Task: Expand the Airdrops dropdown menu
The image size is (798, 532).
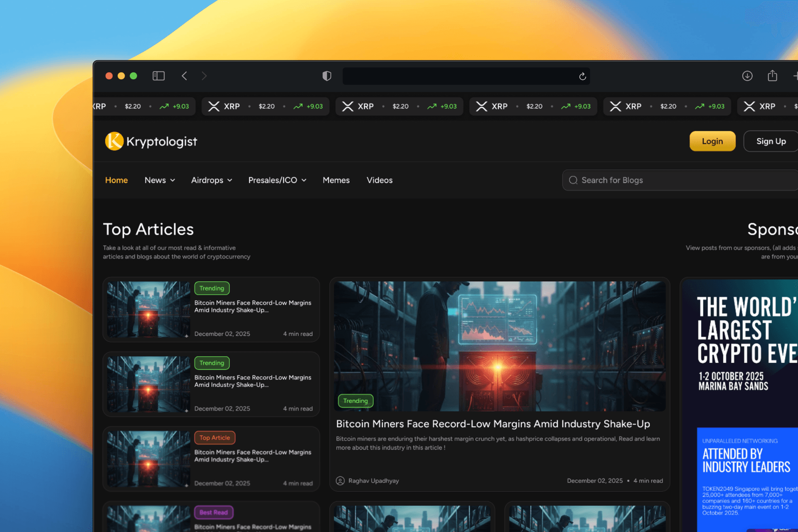Action: click(211, 180)
